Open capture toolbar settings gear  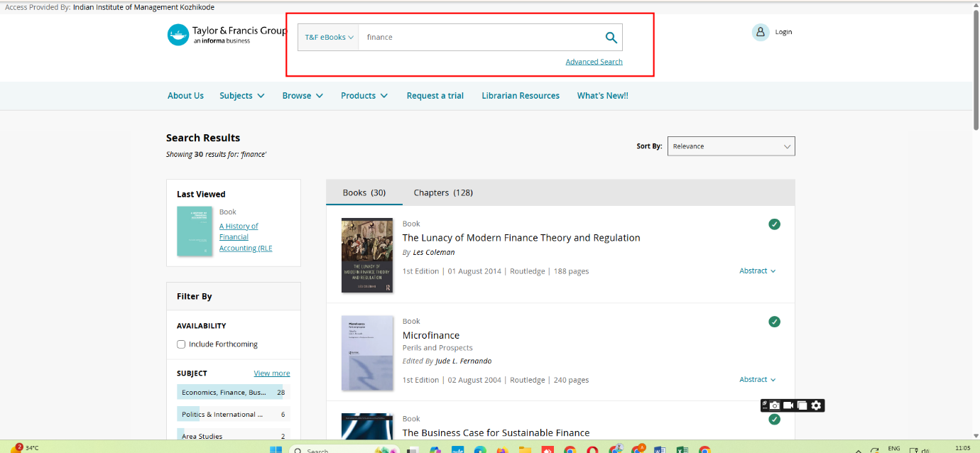coord(817,405)
